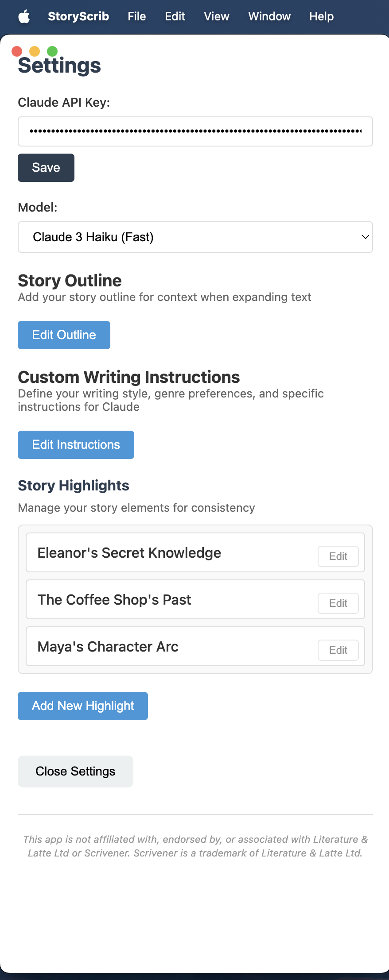
Task: Edit the Maya's Character Arc highlight
Action: point(338,650)
